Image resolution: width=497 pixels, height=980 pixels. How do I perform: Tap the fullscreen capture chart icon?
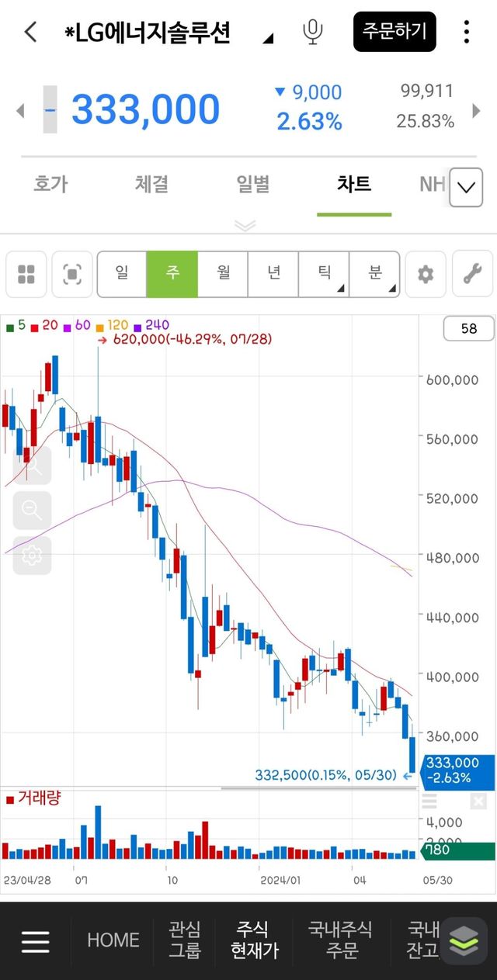coord(72,274)
